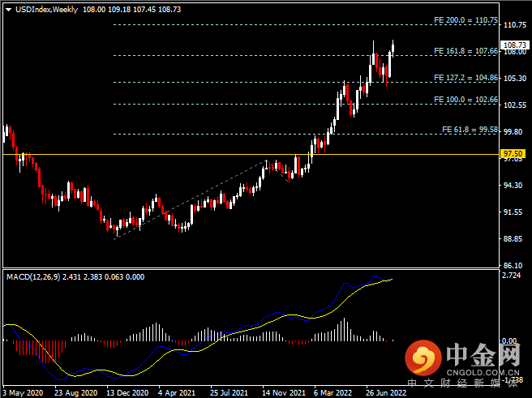
Task: Click the 25 Jul 2021 date label
Action: coord(229,393)
